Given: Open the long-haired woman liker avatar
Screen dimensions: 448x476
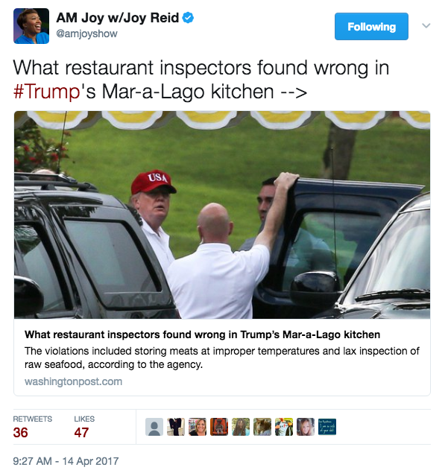Looking at the screenshot, I should tap(306, 427).
